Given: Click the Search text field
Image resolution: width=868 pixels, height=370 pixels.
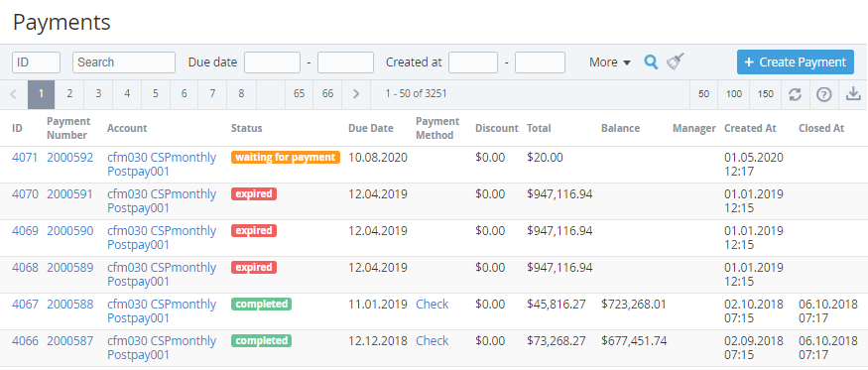Looking at the screenshot, I should (x=124, y=62).
